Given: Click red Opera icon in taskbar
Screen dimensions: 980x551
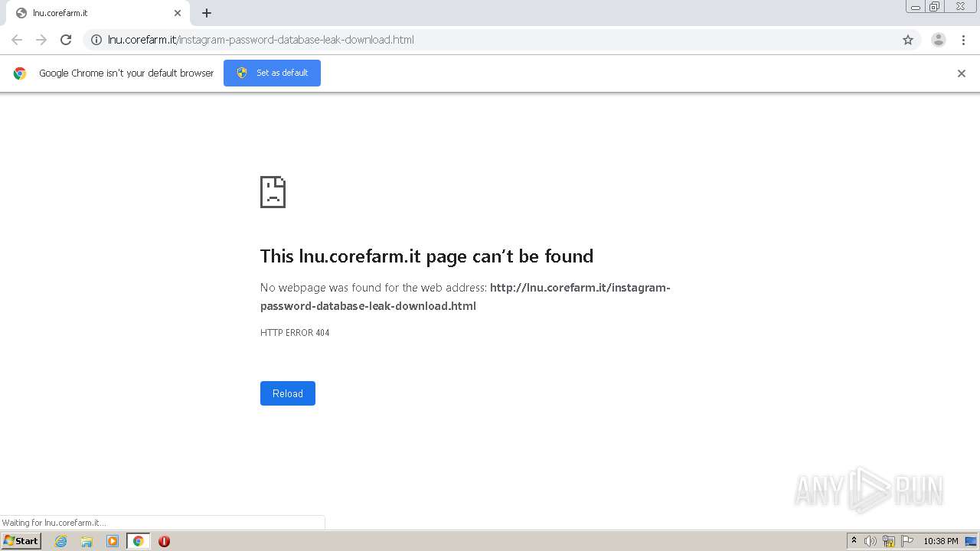Looking at the screenshot, I should [164, 541].
